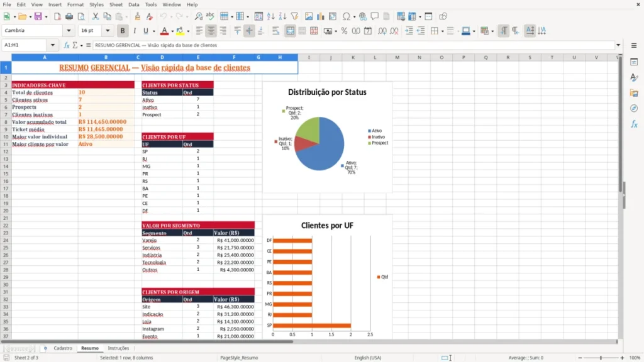Open the File menu

[7, 4]
